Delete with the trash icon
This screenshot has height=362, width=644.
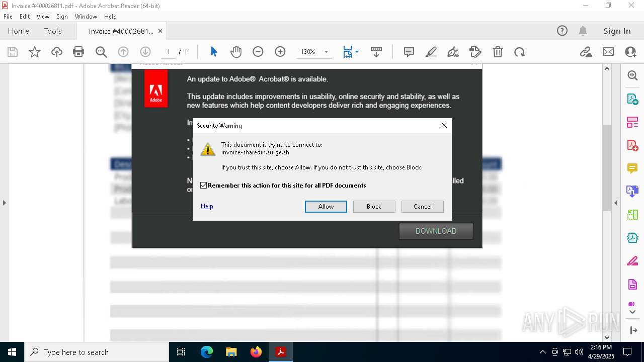pos(498,52)
